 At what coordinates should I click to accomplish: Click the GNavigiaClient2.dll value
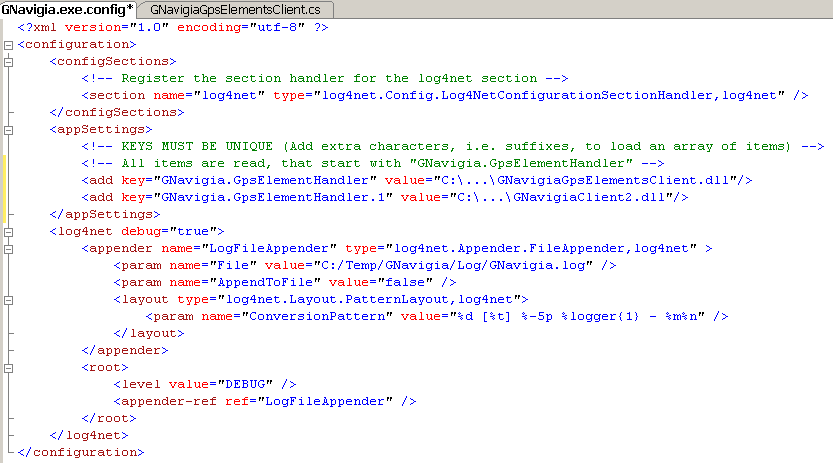[561, 198]
